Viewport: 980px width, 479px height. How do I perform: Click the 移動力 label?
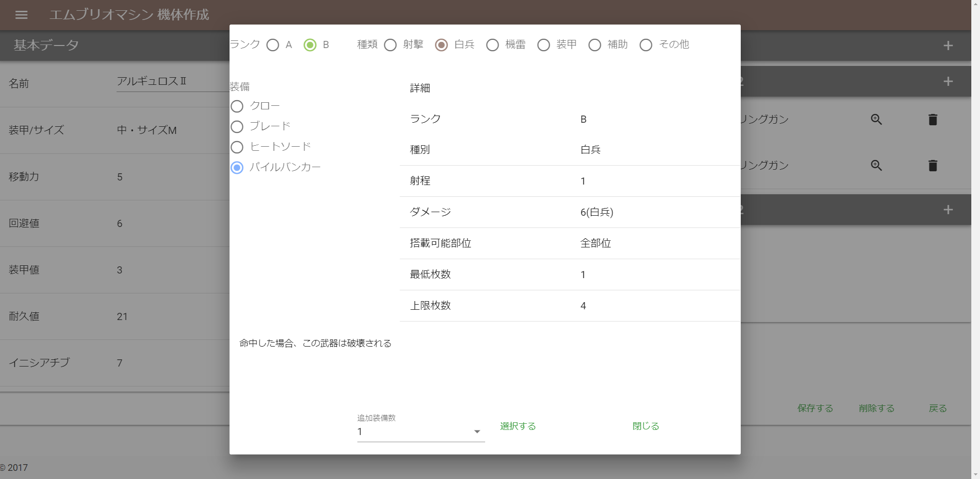pos(24,177)
